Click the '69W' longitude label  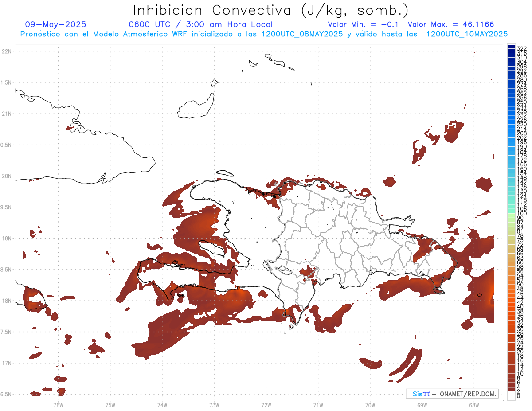tap(422, 405)
